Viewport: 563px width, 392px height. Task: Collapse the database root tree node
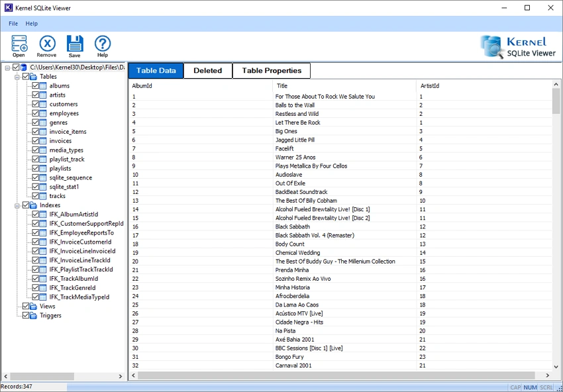point(7,67)
